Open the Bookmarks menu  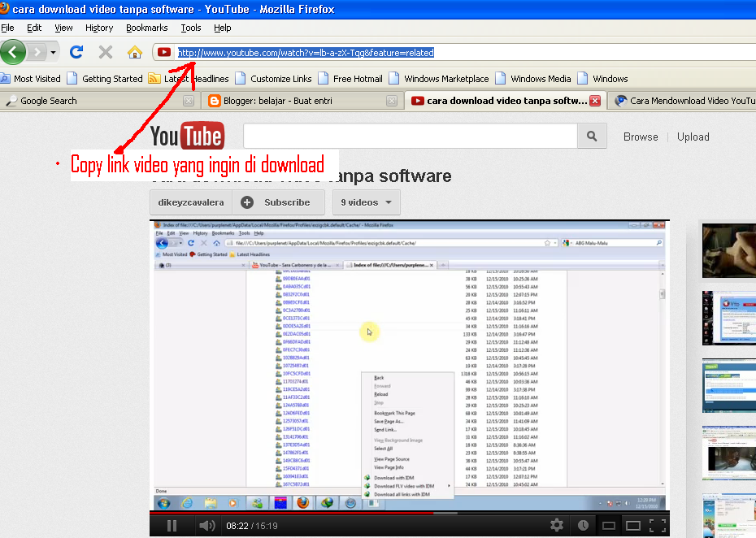146,27
